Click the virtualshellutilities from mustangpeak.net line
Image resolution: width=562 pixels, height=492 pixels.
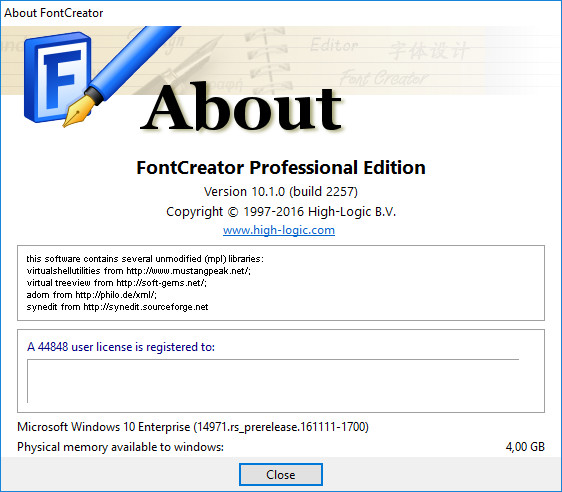click(x=139, y=271)
